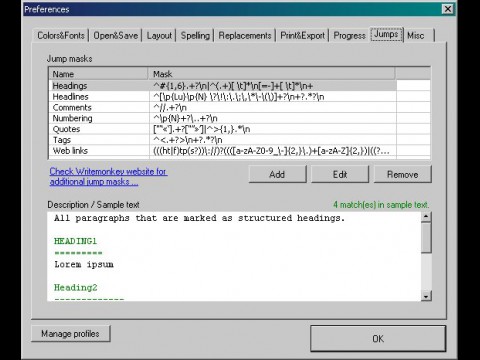480x360 pixels.
Task: Click the Mask column header
Action: click(x=272, y=74)
